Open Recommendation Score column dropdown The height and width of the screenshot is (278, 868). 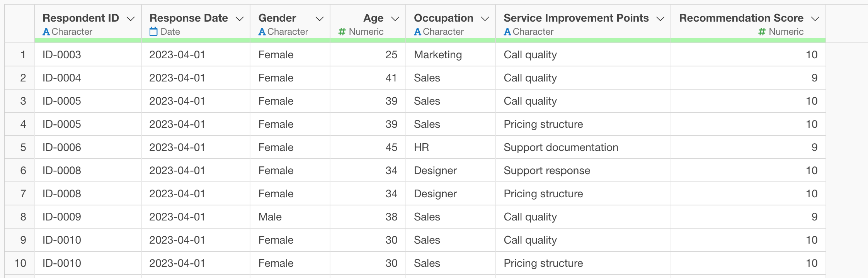815,19
